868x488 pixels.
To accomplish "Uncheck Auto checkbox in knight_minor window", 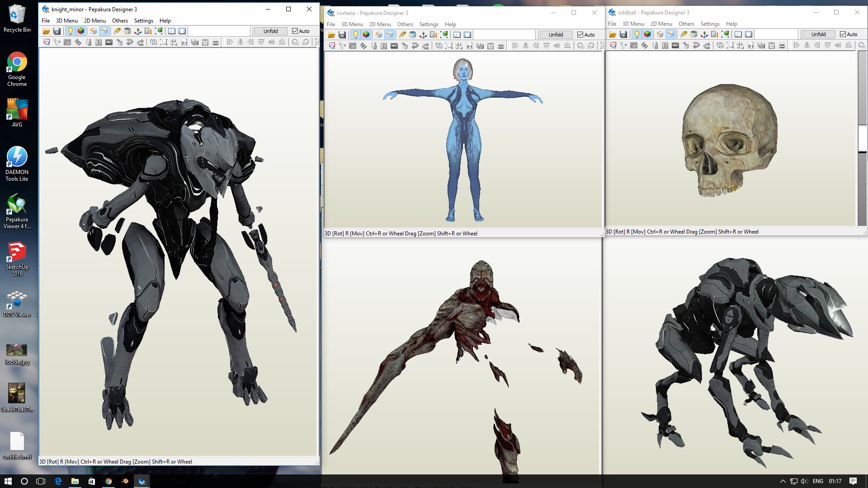I will click(x=295, y=31).
